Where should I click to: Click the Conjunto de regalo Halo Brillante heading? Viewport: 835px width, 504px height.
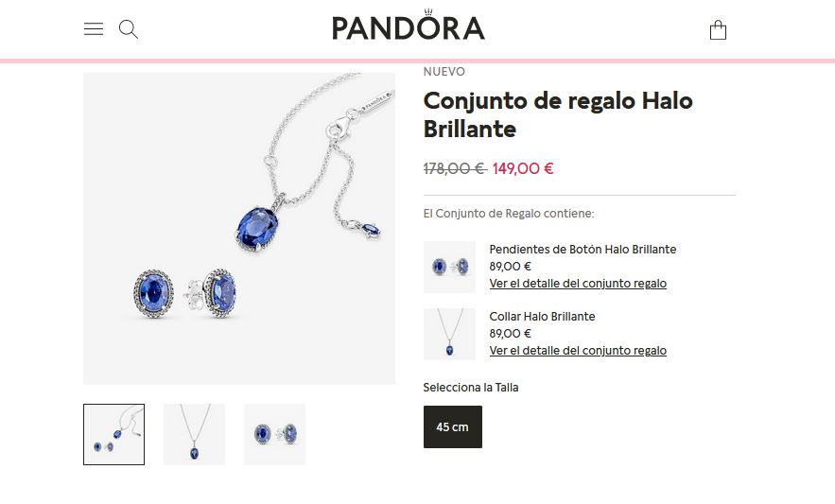[x=558, y=114]
